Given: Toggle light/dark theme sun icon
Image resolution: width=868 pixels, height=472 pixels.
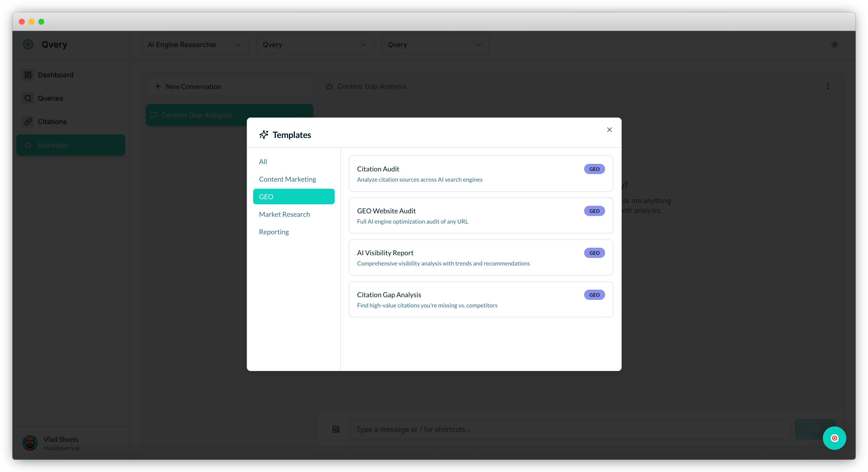Looking at the screenshot, I should (x=834, y=44).
